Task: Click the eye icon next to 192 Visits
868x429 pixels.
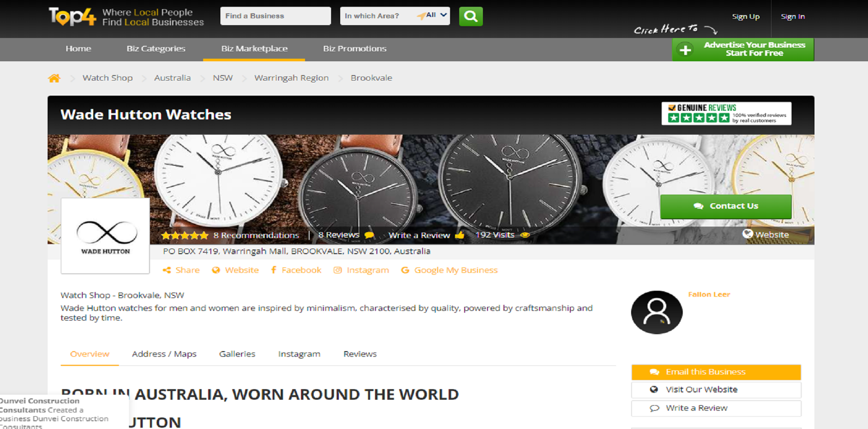Action: pyautogui.click(x=525, y=235)
